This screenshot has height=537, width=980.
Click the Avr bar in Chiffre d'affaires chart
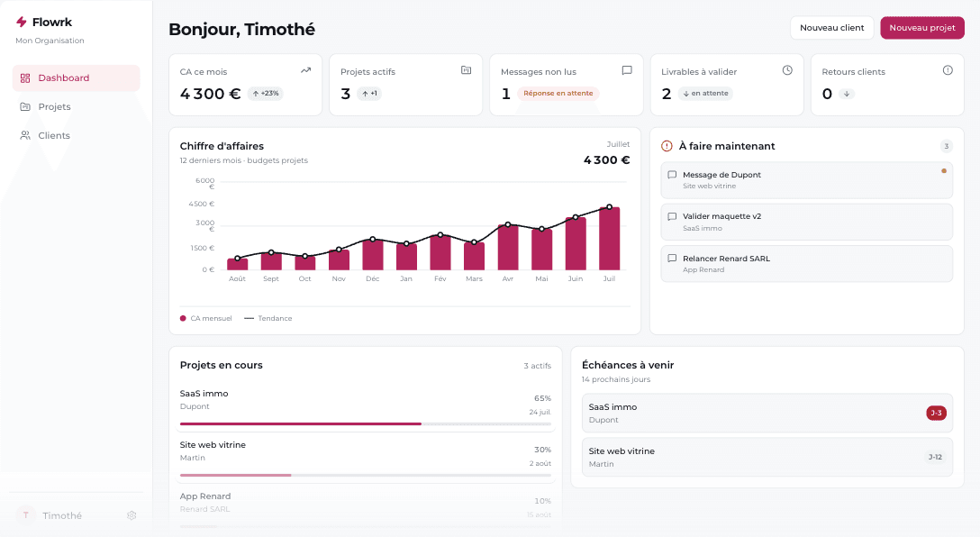pyautogui.click(x=508, y=248)
